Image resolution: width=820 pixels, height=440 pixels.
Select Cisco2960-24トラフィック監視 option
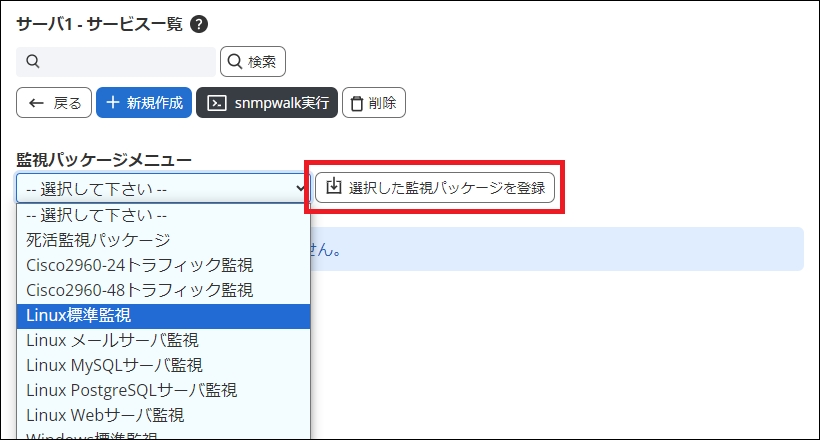tap(139, 265)
